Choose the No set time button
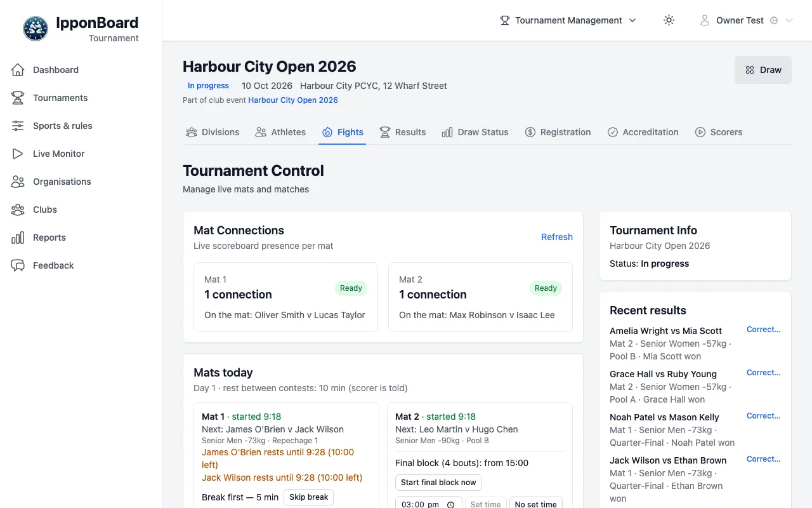The image size is (812, 508). pyautogui.click(x=536, y=504)
